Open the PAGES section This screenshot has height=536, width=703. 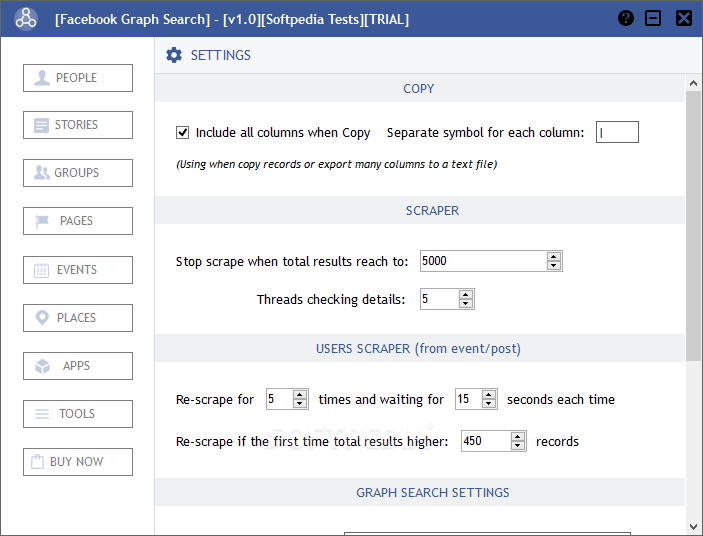pyautogui.click(x=78, y=221)
